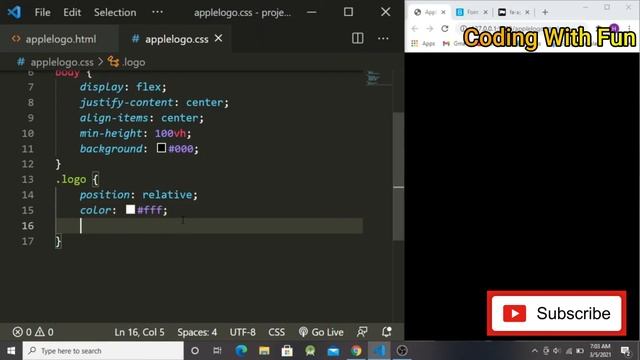Change indentation via Spaces: 4

tap(197, 332)
